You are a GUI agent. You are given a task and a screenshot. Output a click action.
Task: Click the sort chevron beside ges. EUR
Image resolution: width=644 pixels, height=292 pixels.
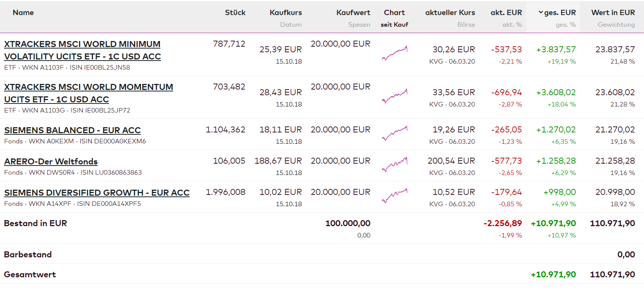540,12
